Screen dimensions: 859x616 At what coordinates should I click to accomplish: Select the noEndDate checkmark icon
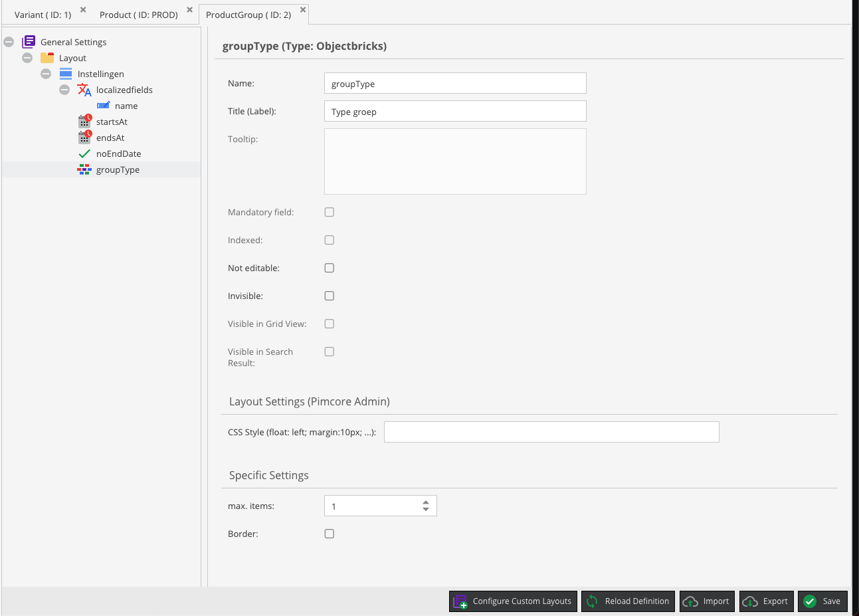84,153
